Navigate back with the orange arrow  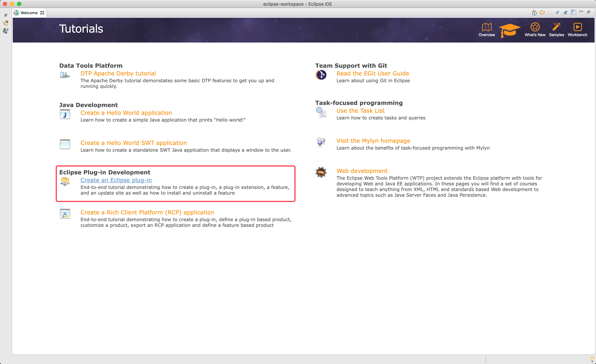[x=542, y=13]
